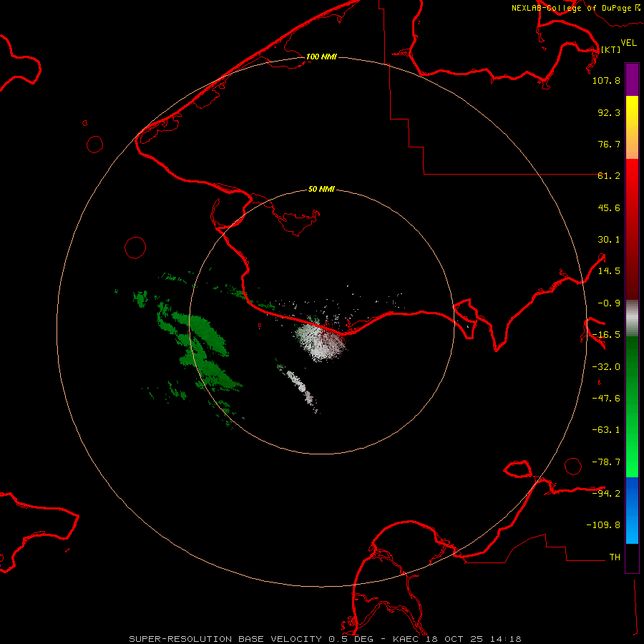
Task: Pick the purple segment of the color bar
Action: click(632, 79)
